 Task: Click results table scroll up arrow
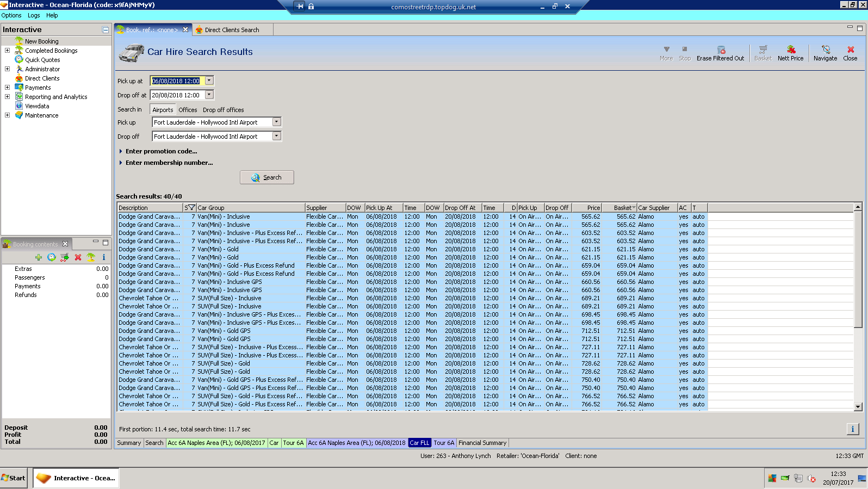(x=858, y=207)
